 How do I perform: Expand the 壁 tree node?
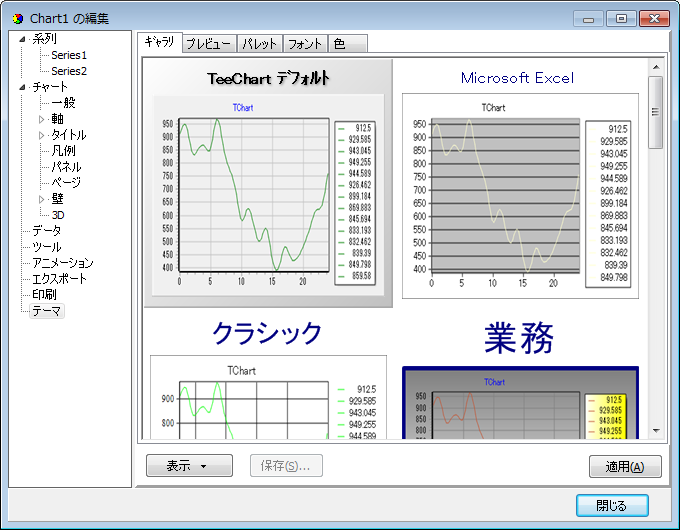tap(41, 200)
